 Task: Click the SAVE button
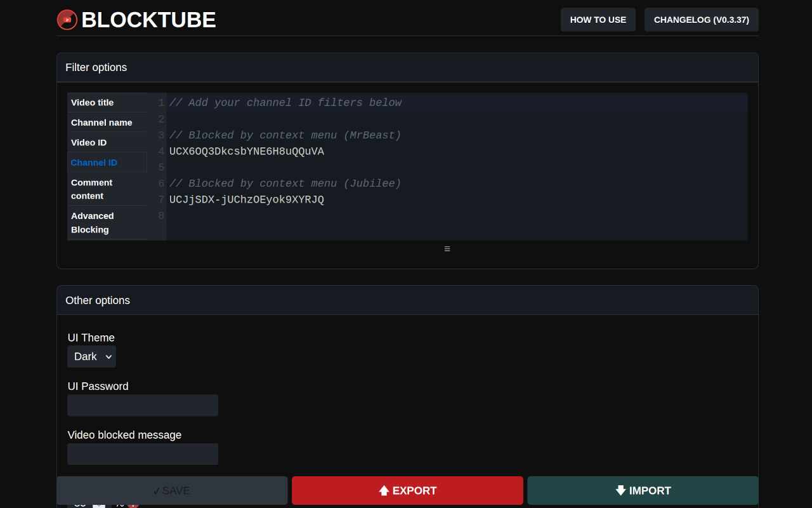(172, 490)
